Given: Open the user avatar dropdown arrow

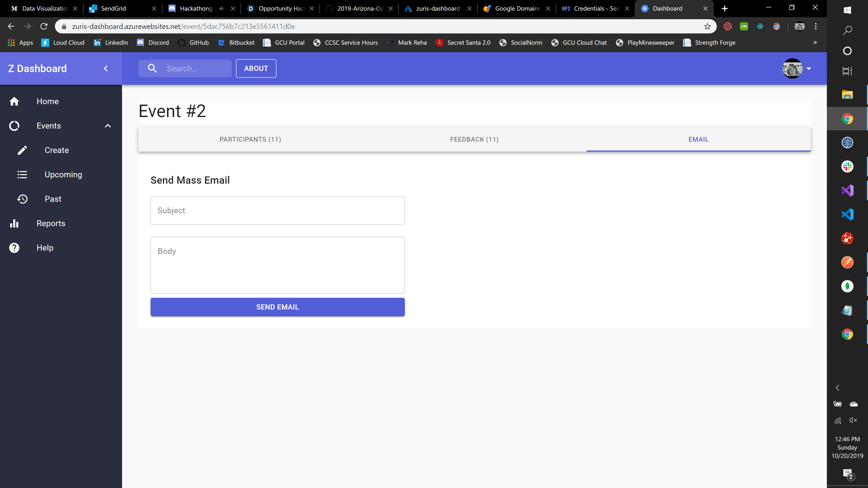Looking at the screenshot, I should tap(809, 68).
